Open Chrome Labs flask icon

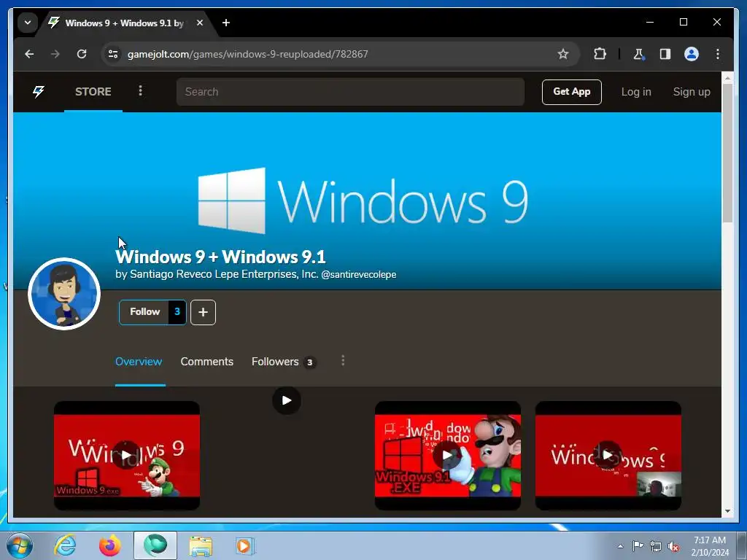click(x=638, y=54)
